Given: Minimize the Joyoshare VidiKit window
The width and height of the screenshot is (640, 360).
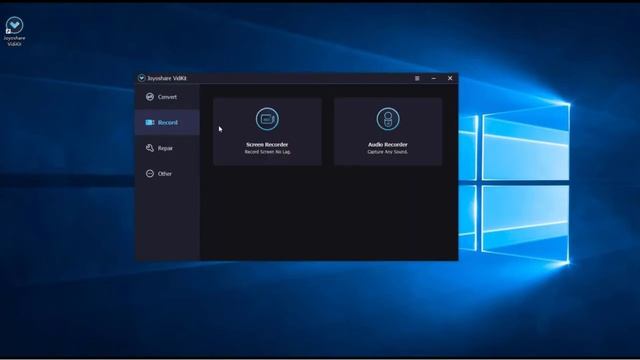Looking at the screenshot, I should pos(434,78).
